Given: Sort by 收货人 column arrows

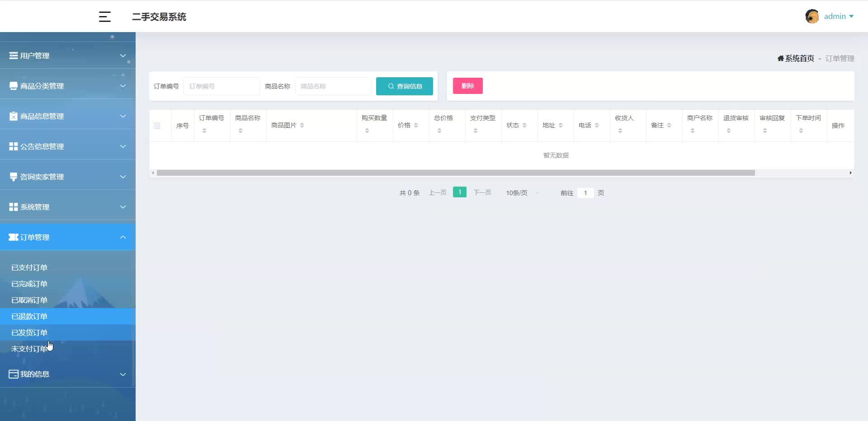Looking at the screenshot, I should [x=620, y=131].
